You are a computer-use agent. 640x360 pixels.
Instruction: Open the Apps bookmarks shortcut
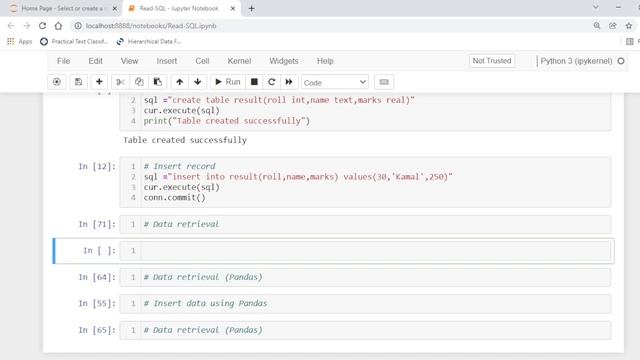(20, 41)
